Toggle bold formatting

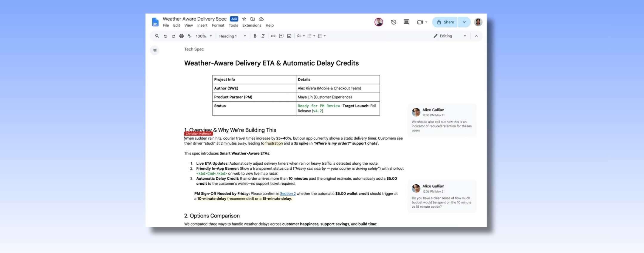(x=255, y=36)
